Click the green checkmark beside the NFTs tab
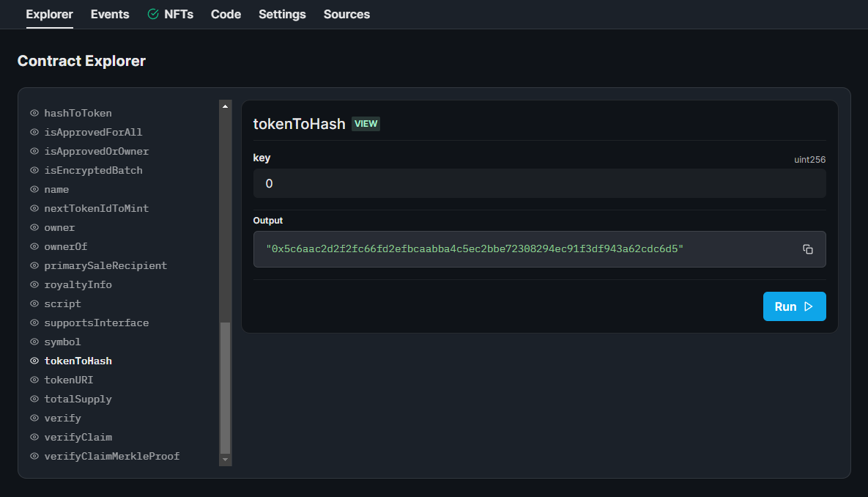 (152, 14)
